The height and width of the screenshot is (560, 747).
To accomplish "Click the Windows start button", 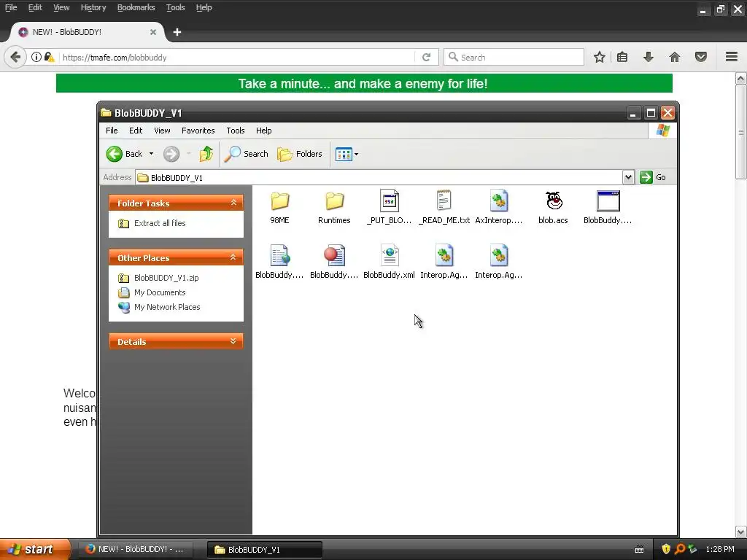I will click(35, 549).
